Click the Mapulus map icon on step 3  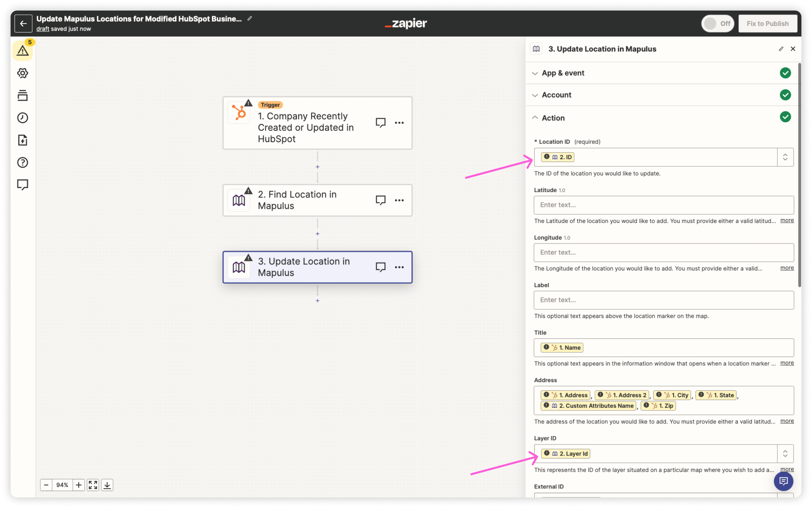coord(239,268)
